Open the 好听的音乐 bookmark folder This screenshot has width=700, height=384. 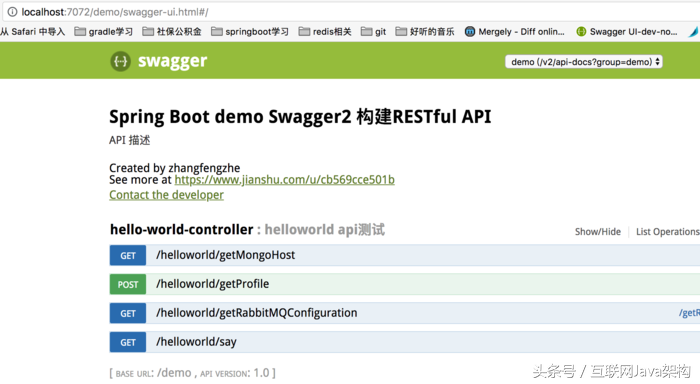coord(425,31)
